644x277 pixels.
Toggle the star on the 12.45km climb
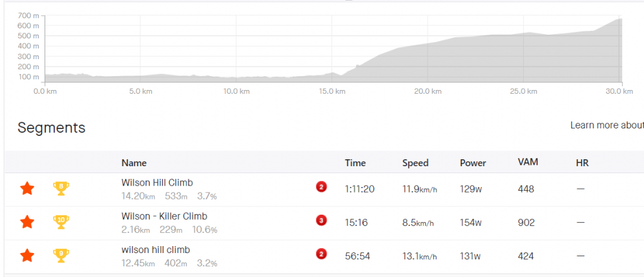[27, 256]
